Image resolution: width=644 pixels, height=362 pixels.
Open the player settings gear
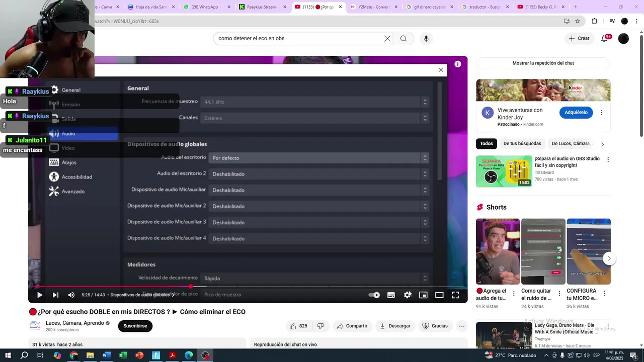[408, 295]
